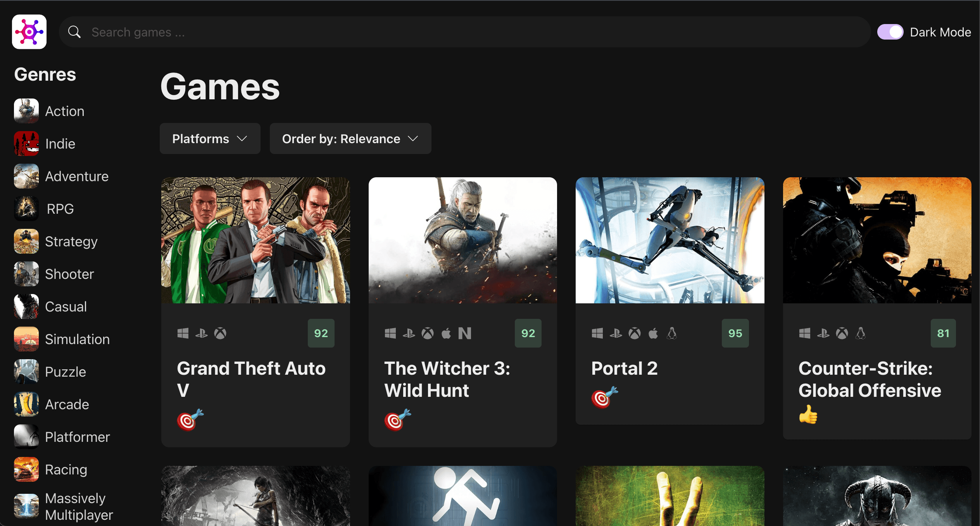
Task: Click the Racing genre icon in sidebar
Action: pyautogui.click(x=26, y=469)
